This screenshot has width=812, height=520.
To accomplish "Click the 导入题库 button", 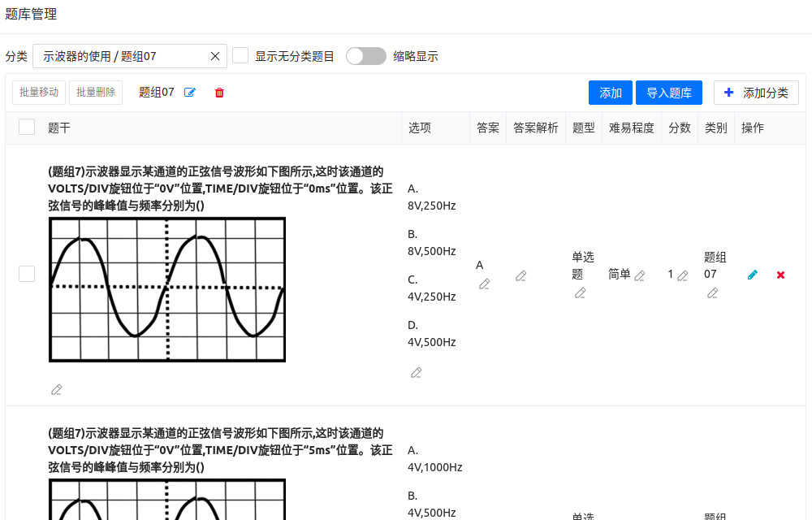I will coord(668,93).
